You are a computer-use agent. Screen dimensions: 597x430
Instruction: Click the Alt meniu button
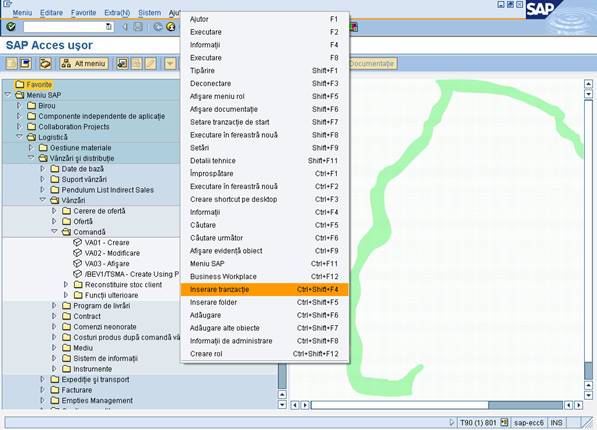coord(84,64)
